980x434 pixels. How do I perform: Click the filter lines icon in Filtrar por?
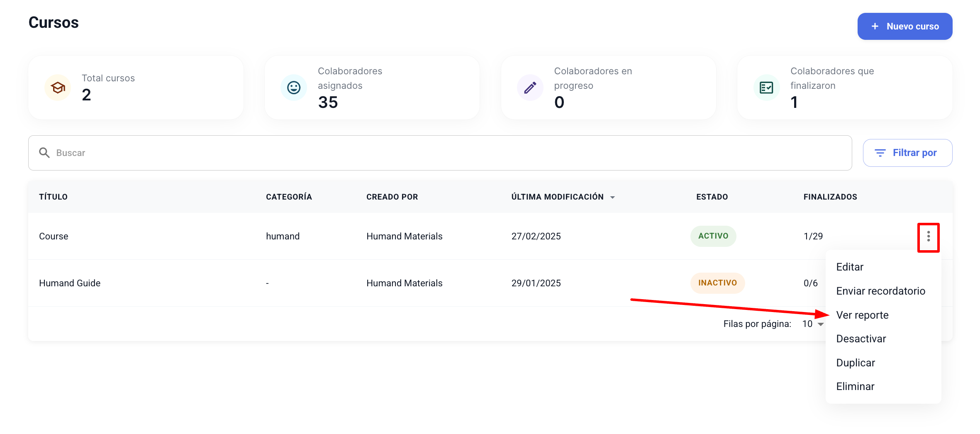[x=880, y=153]
